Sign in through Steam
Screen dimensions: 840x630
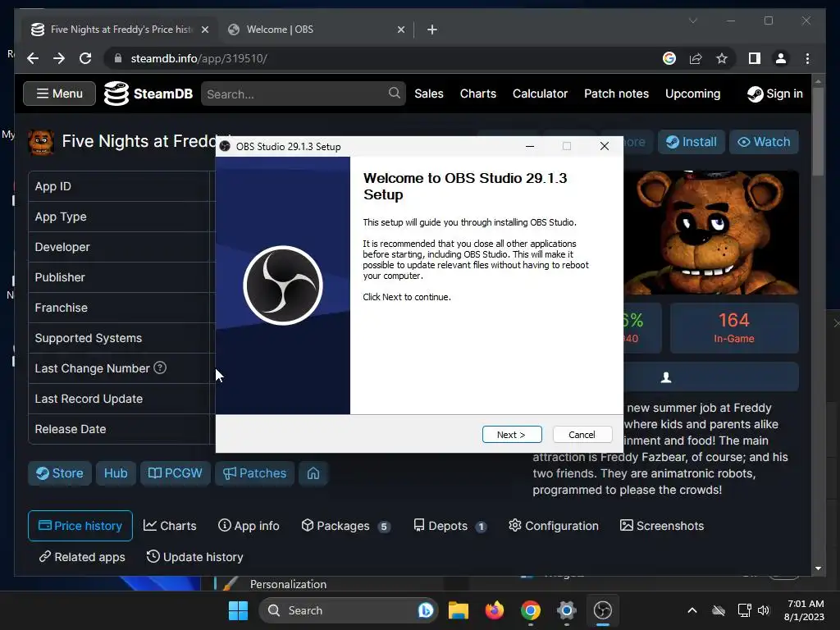coord(774,94)
